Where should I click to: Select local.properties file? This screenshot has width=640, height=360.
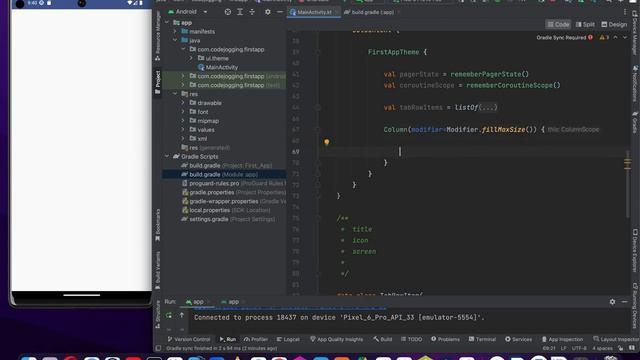(x=226, y=210)
